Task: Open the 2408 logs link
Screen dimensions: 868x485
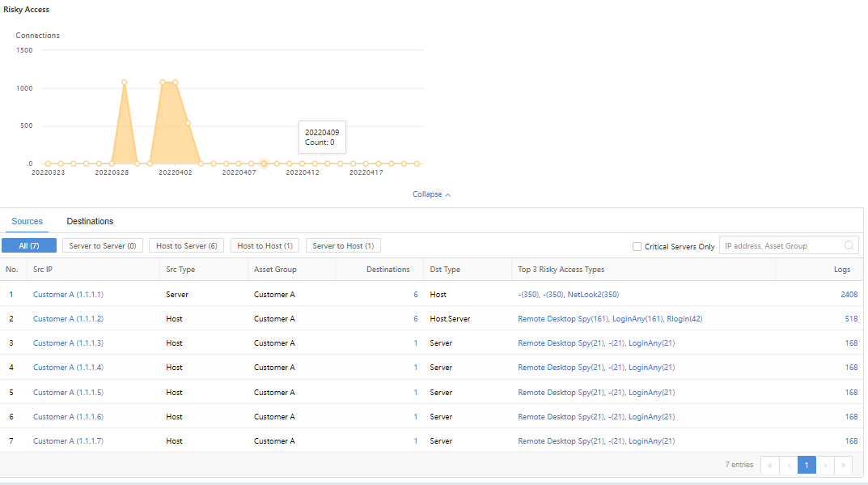Action: coord(849,295)
